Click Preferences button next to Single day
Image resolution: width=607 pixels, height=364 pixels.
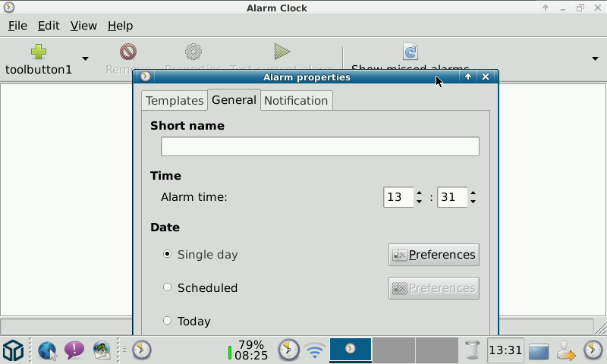433,255
